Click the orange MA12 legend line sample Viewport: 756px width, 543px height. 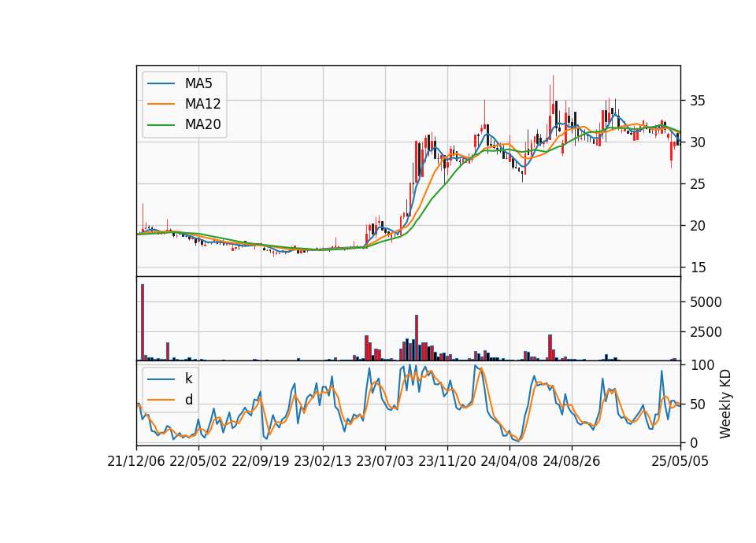click(x=161, y=104)
